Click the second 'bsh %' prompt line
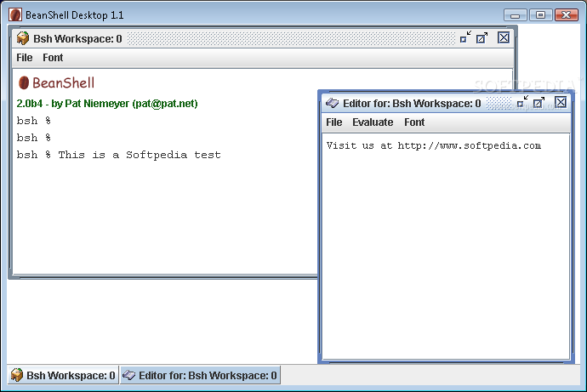The width and height of the screenshot is (587, 392). coord(34,138)
